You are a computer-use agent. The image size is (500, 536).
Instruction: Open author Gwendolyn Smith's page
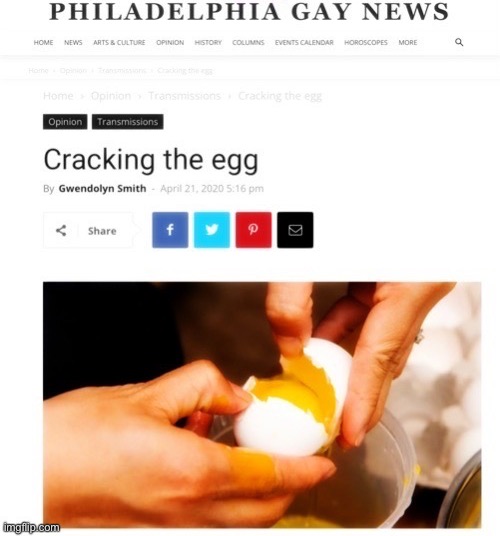tap(102, 188)
